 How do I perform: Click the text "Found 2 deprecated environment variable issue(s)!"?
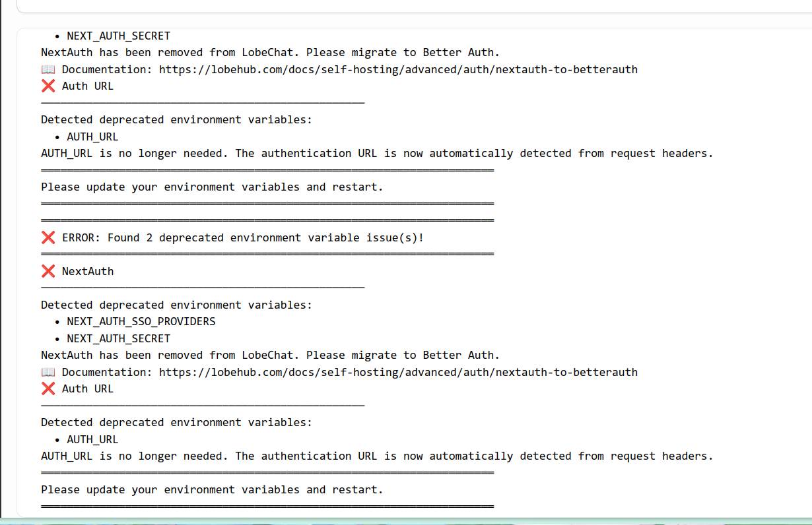265,237
